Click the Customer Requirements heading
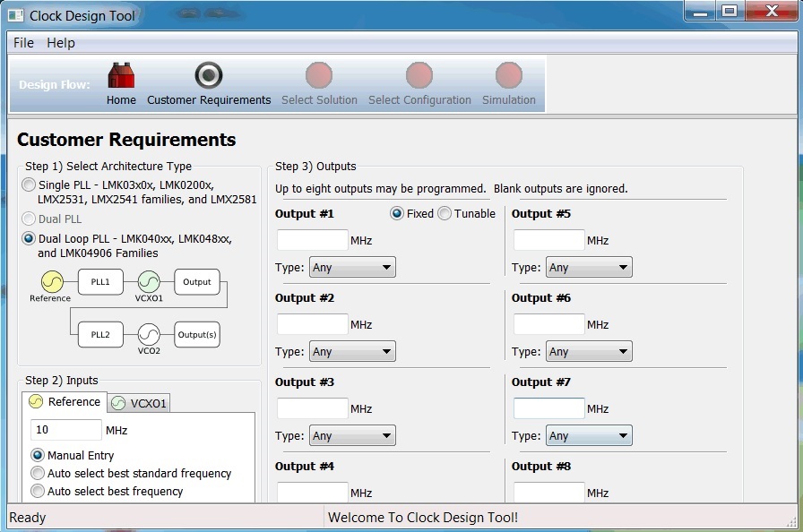The image size is (803, 532). pos(126,140)
